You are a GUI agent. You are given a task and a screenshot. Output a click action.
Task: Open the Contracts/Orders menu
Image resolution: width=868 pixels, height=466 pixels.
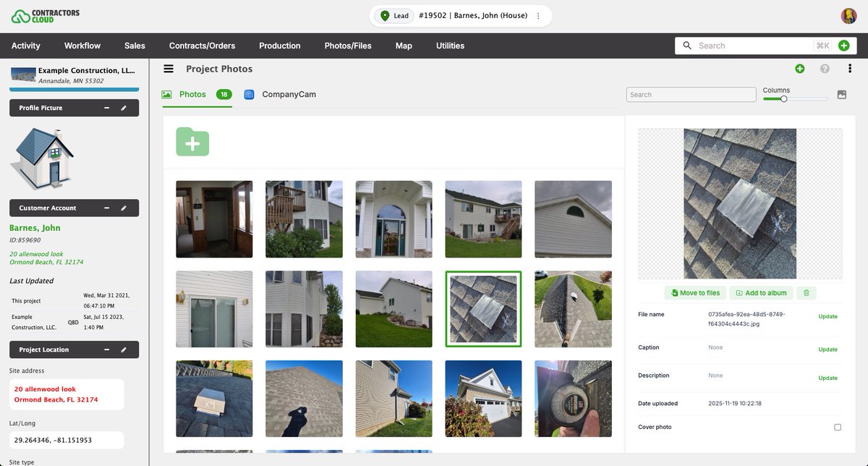click(202, 46)
